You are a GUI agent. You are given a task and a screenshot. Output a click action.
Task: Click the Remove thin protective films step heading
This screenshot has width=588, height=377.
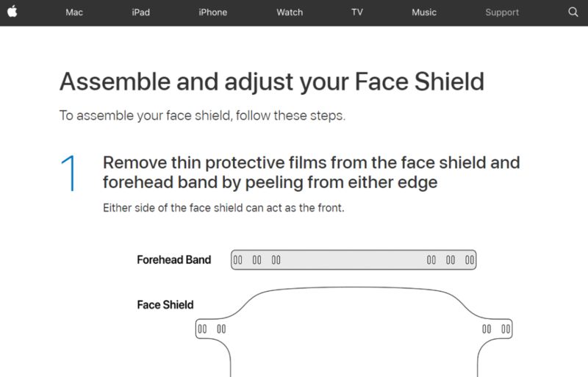(311, 173)
